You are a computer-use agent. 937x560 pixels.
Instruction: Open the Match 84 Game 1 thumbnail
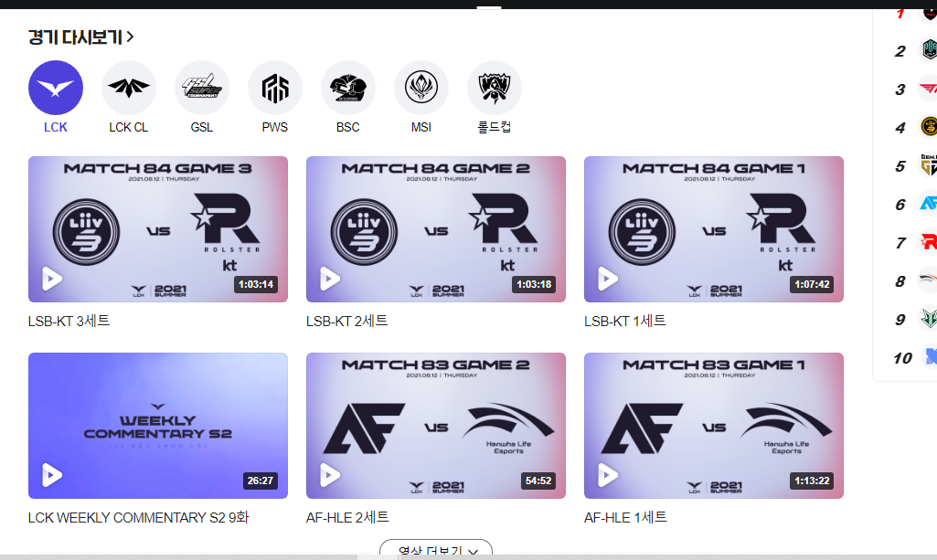pos(714,229)
